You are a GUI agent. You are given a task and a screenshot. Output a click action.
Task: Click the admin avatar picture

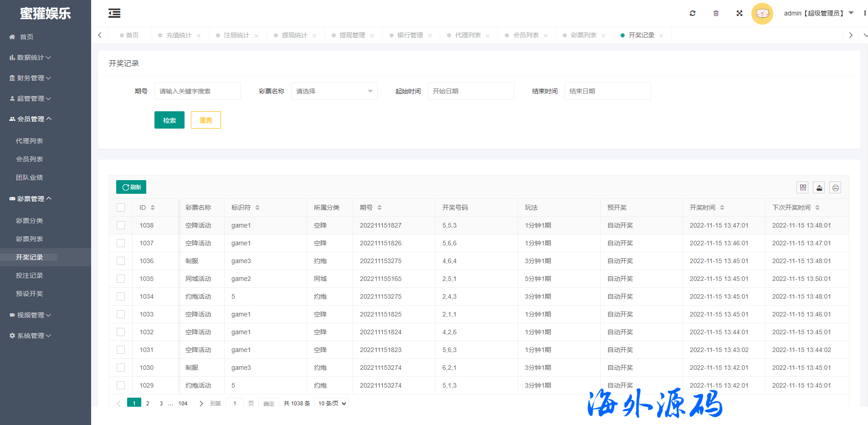(x=762, y=14)
